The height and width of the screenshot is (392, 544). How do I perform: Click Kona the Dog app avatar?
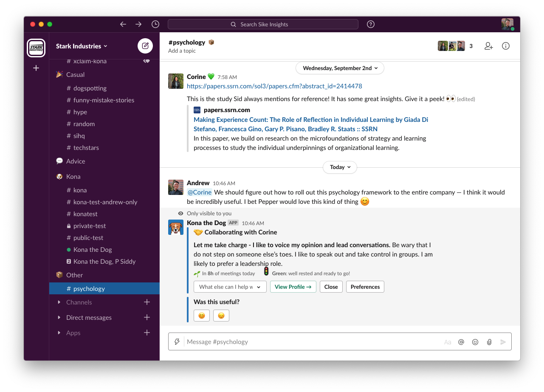[176, 227]
